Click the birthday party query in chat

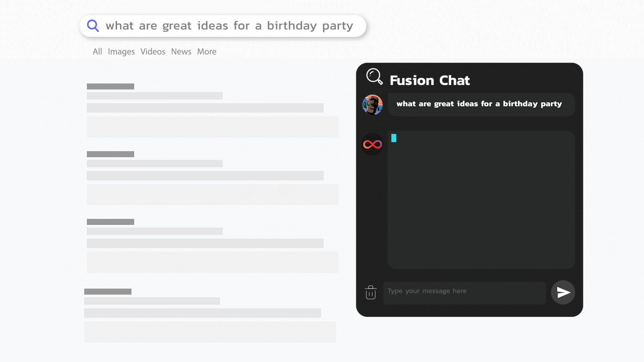(479, 104)
